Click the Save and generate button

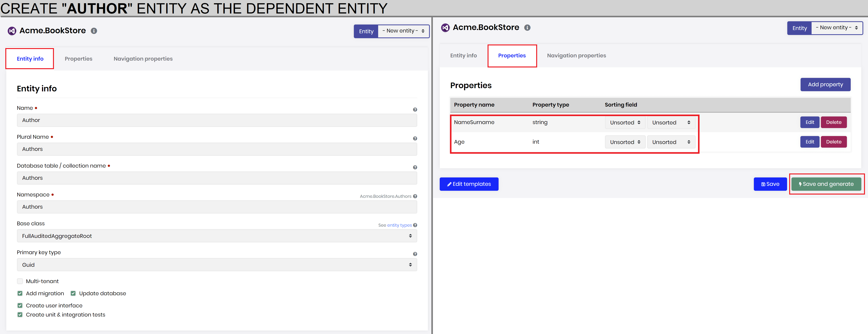point(826,184)
